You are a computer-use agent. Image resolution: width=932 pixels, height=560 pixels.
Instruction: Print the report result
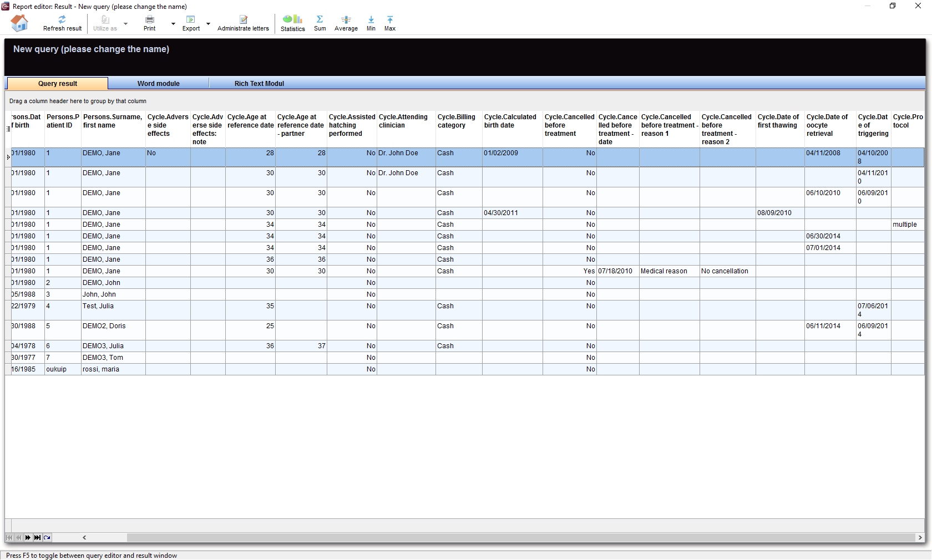(150, 23)
